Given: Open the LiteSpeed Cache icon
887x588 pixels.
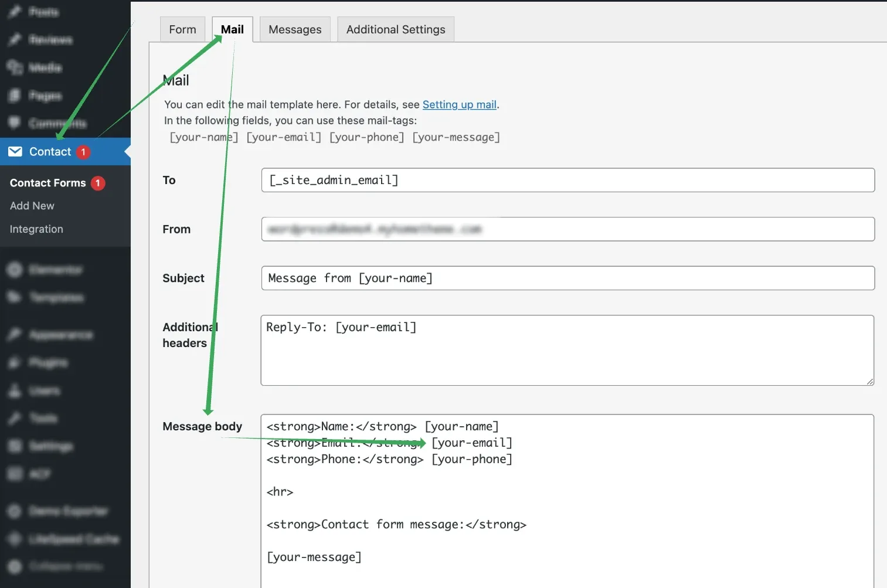Looking at the screenshot, I should coord(15,539).
